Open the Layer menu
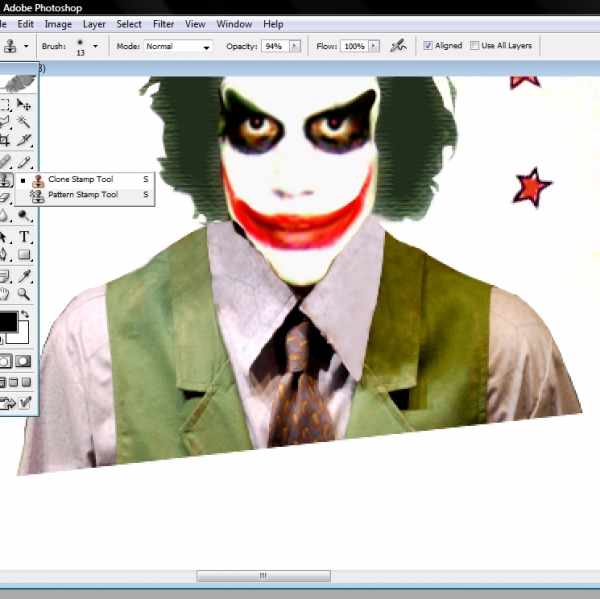600x599 pixels. pos(94,24)
